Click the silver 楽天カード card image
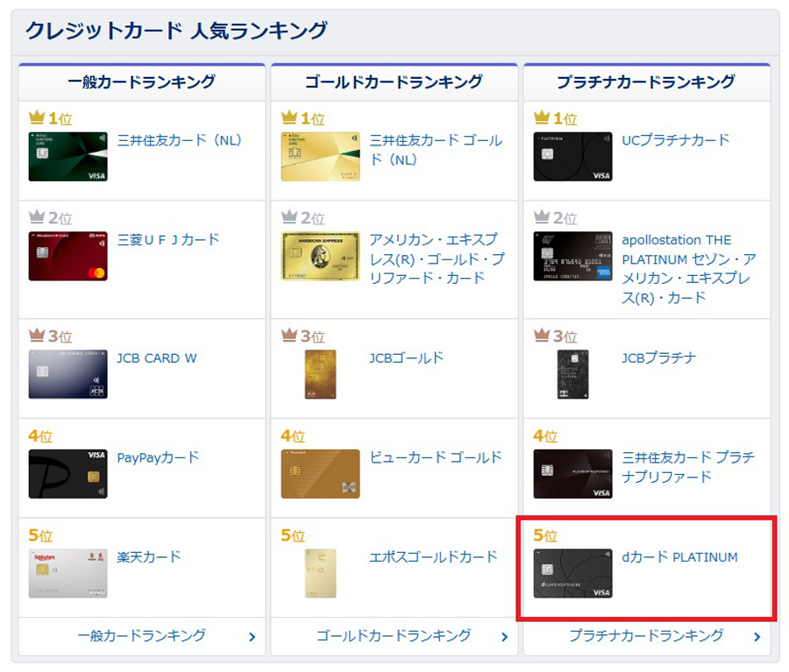The height and width of the screenshot is (672, 789). 68,573
